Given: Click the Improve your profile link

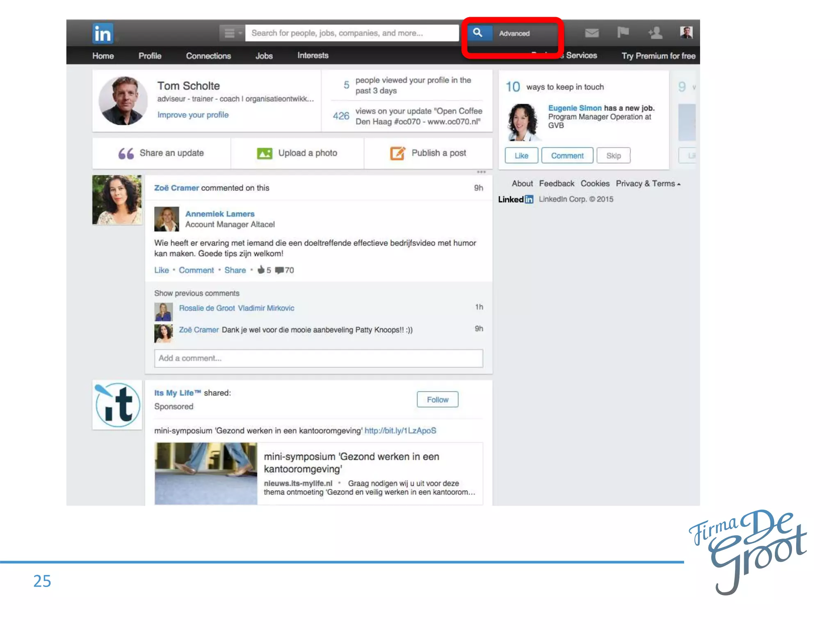Looking at the screenshot, I should 193,115.
